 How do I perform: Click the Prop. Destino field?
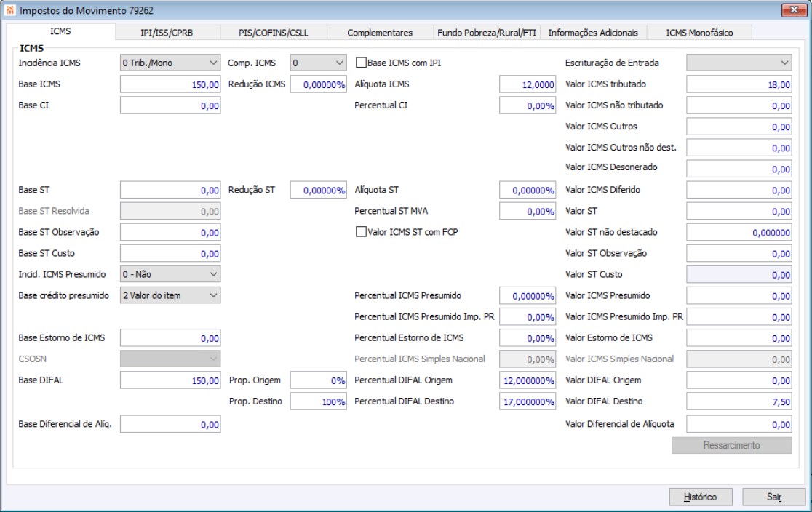coord(318,401)
